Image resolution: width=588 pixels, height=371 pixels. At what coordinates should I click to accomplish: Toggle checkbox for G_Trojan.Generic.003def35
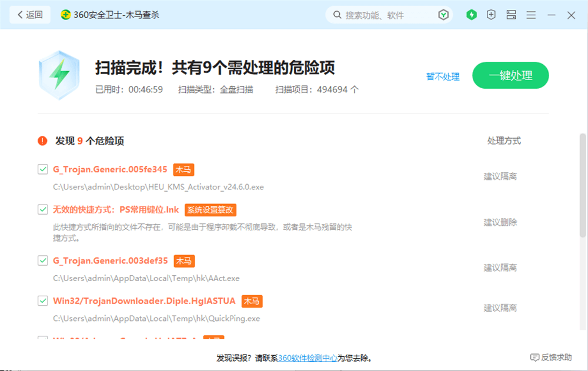pos(43,260)
